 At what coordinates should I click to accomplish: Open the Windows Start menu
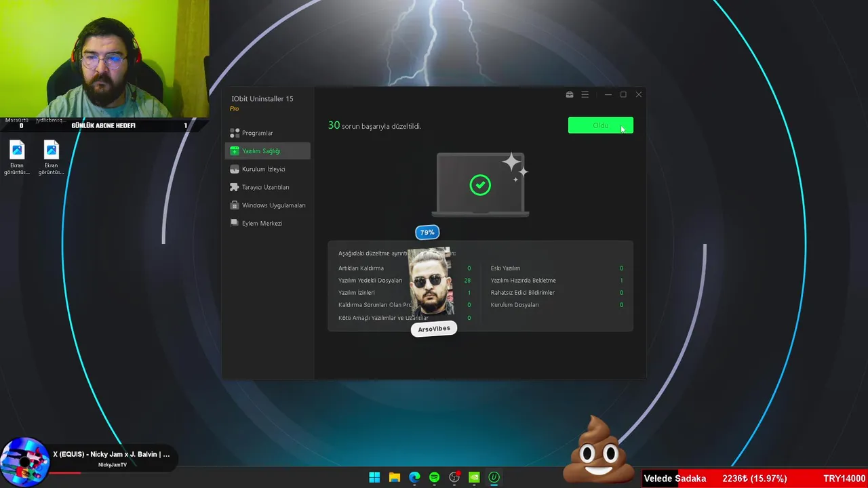point(374,477)
